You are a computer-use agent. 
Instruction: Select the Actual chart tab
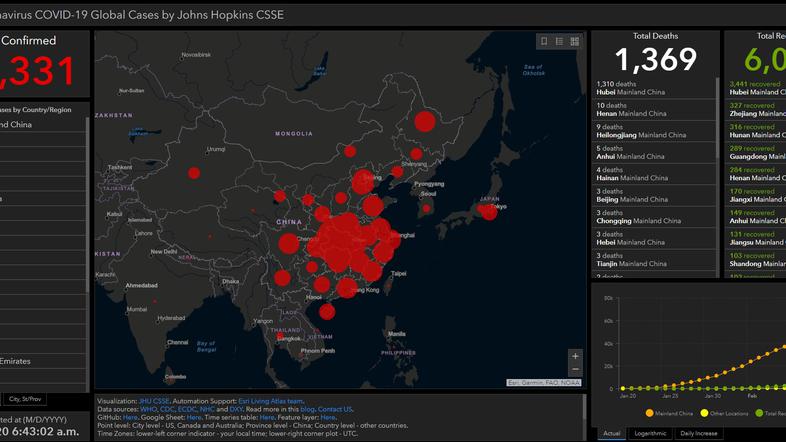tap(613, 433)
